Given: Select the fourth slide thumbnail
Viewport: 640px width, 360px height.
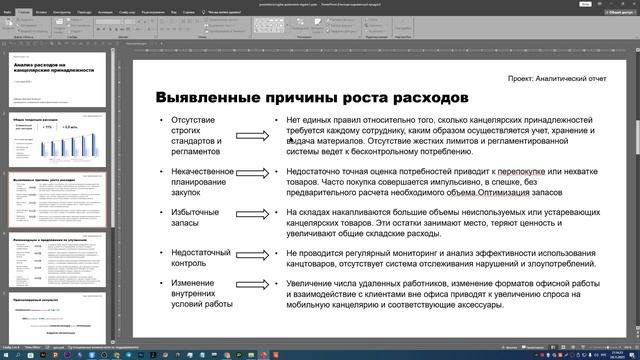Looking at the screenshot, I should 57,260.
